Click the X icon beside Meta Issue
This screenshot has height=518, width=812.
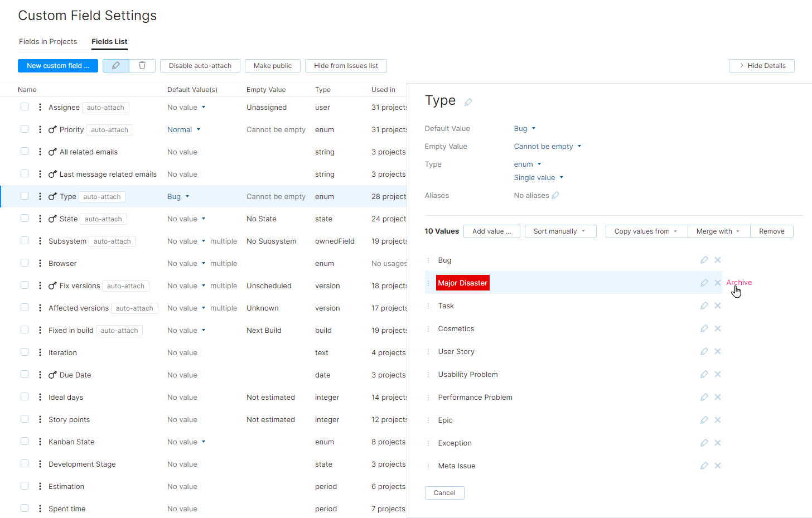[718, 465]
